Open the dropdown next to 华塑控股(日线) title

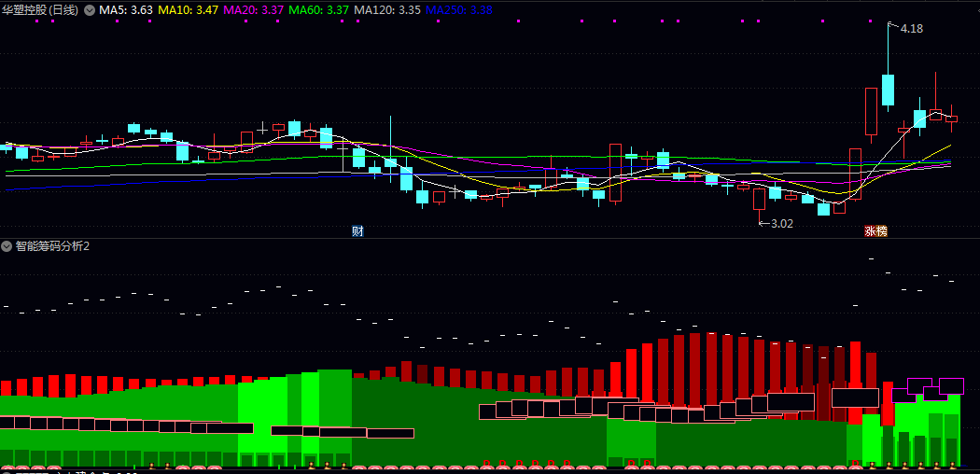tap(90, 10)
